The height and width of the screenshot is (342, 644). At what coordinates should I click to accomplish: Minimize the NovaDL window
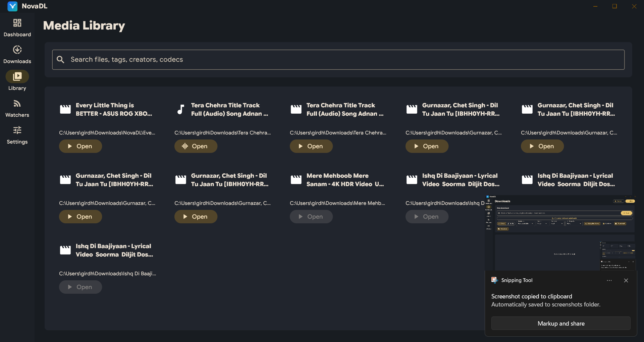(x=595, y=6)
